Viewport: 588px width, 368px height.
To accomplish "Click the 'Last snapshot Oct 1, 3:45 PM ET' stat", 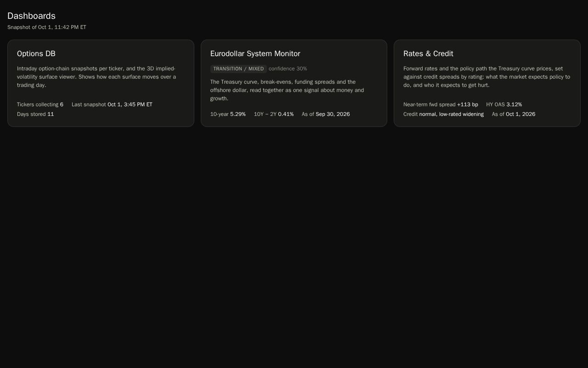I will pos(112,104).
